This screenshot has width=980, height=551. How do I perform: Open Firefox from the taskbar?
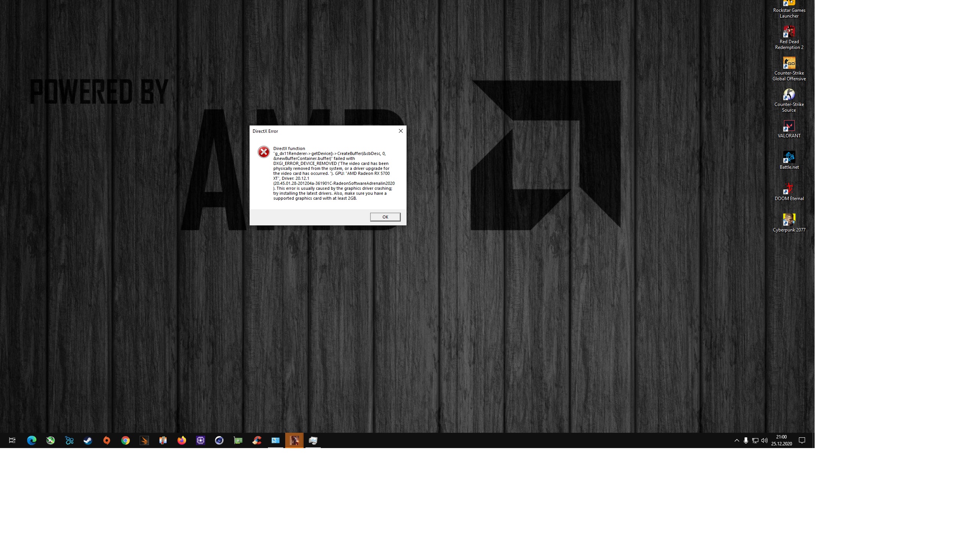click(x=181, y=440)
